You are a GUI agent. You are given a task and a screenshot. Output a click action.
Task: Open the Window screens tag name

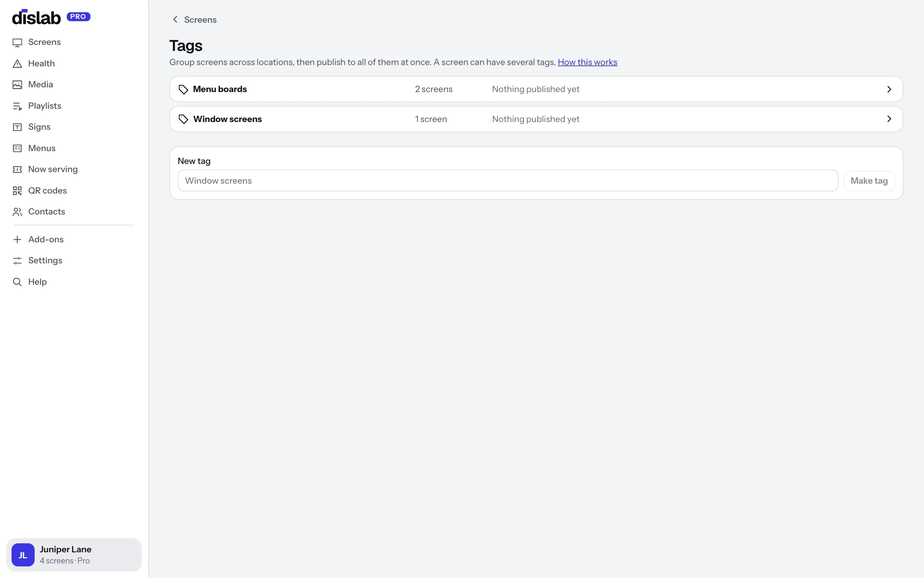(228, 119)
